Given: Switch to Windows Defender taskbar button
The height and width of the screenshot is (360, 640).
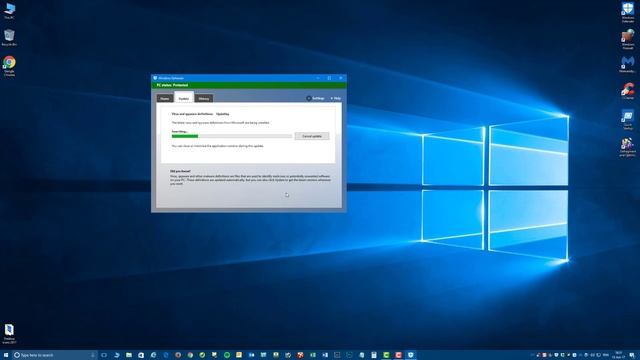Looking at the screenshot, I should [411, 355].
